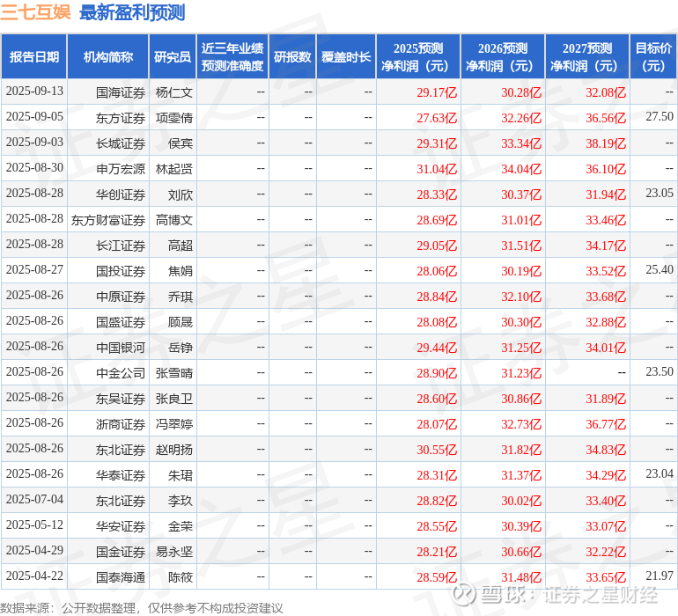The image size is (678, 616).
Task: Click the target price 23.05
Action: click(x=660, y=194)
